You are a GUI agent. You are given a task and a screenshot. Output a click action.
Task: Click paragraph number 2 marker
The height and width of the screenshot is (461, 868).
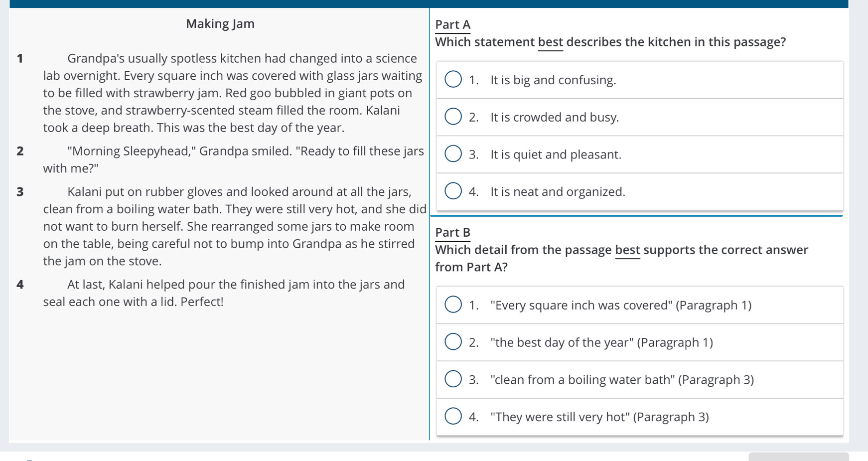[x=20, y=152]
